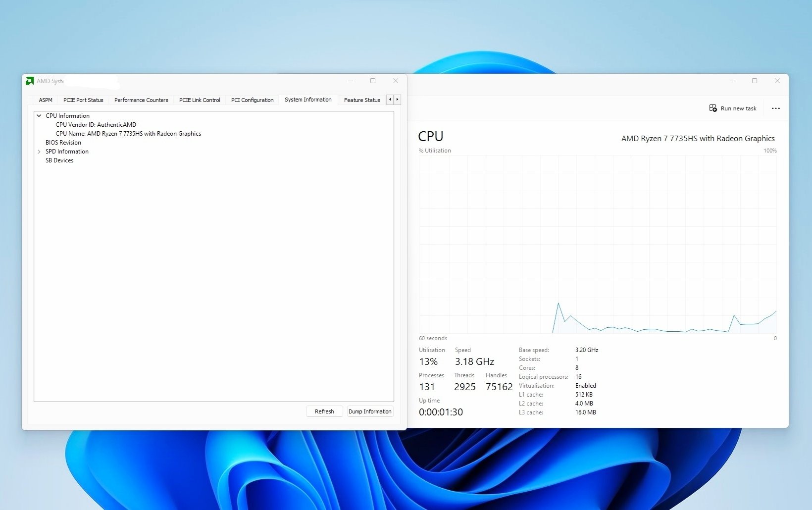Click the 13% utilisation value

(x=428, y=362)
